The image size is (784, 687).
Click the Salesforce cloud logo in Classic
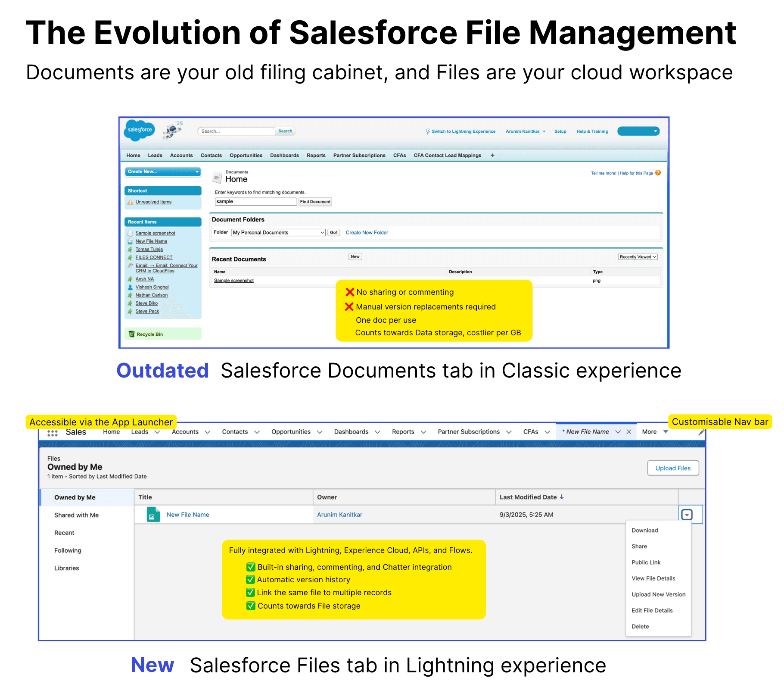(x=140, y=130)
